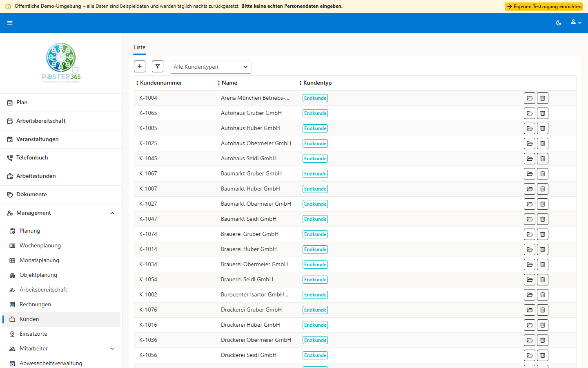This screenshot has width=588, height=368.
Task: Expand the Mitarbeiter submenu
Action: click(x=61, y=349)
